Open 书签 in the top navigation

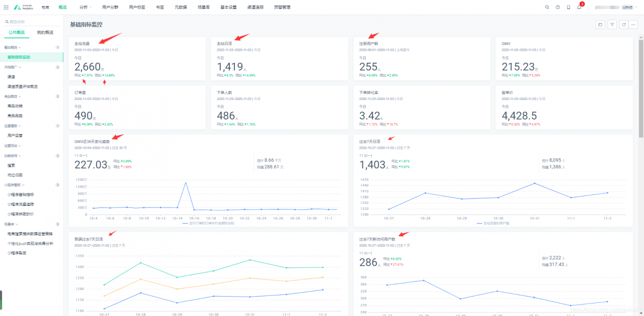(x=159, y=7)
